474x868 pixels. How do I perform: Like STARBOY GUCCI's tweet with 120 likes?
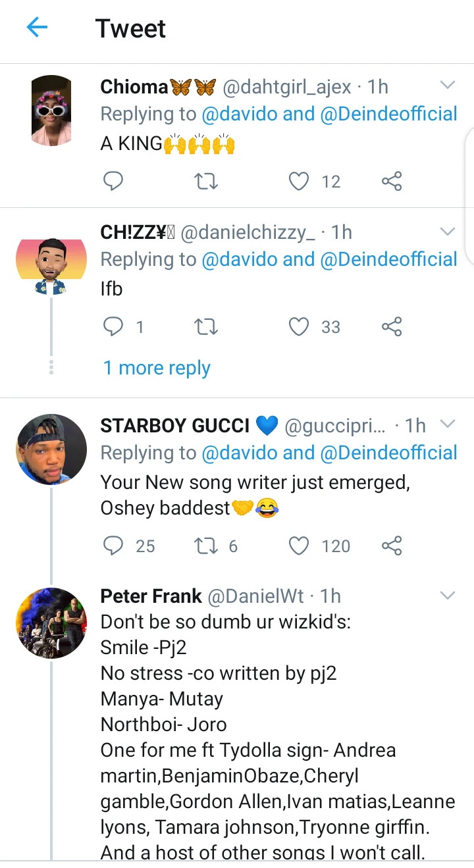300,546
